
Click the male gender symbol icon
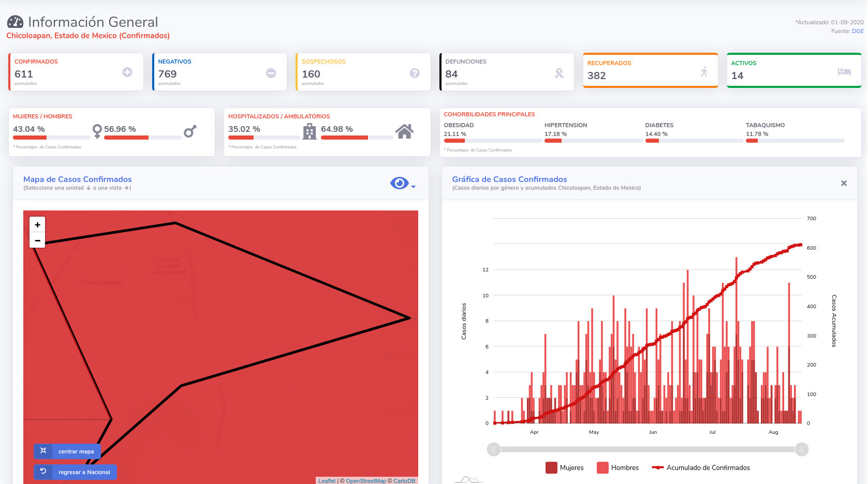(x=190, y=131)
